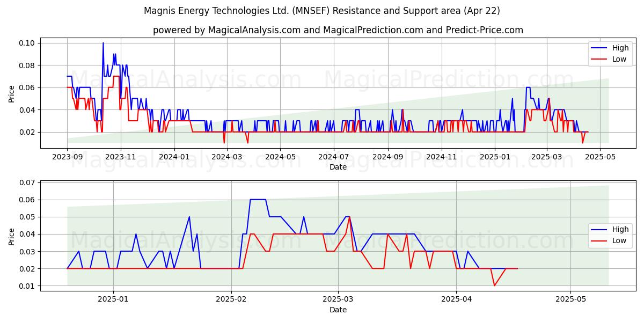Screen dimensions: 644x322
Task: Click the 2023-09 date tick label
Action: point(67,157)
